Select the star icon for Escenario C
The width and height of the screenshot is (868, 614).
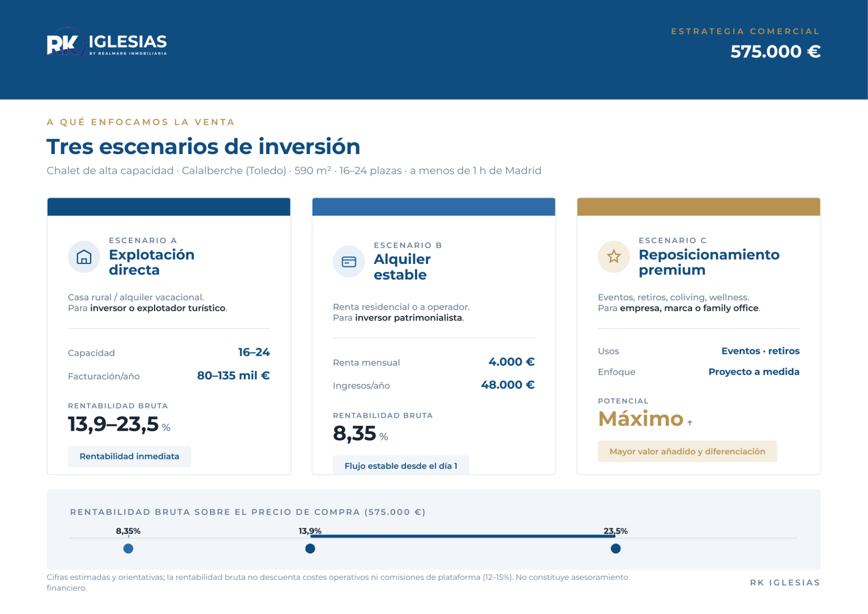click(614, 257)
